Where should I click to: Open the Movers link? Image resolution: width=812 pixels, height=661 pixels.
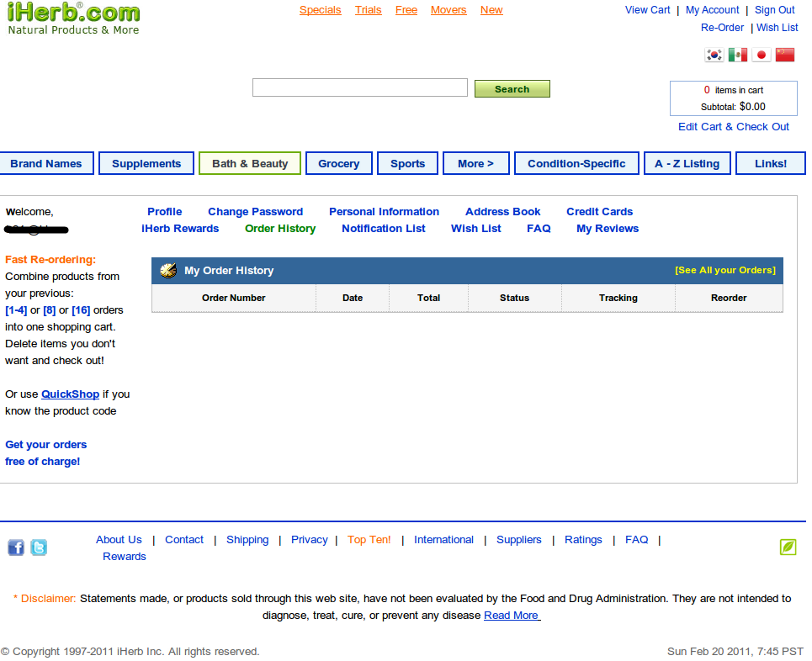coord(448,10)
